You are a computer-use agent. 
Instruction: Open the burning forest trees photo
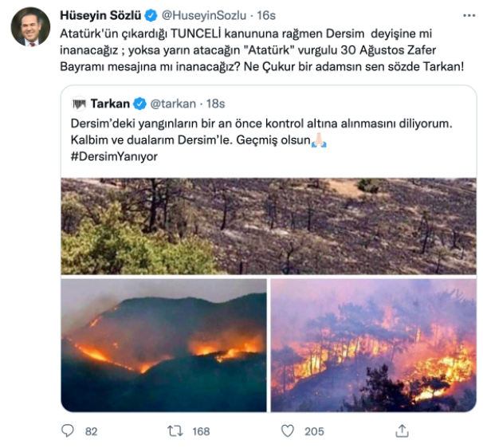(x=372, y=344)
